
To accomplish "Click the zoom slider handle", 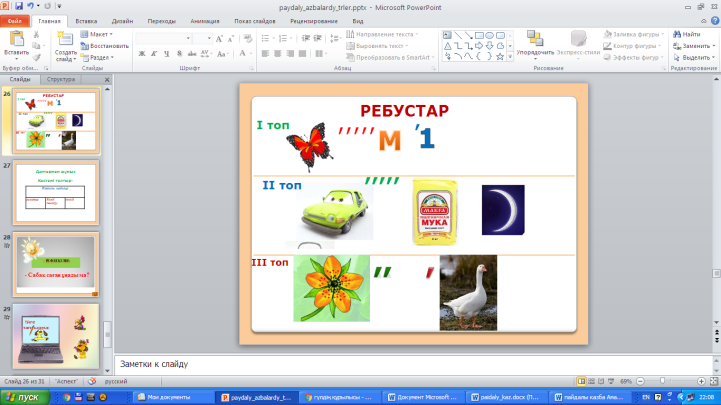I will pos(662,381).
